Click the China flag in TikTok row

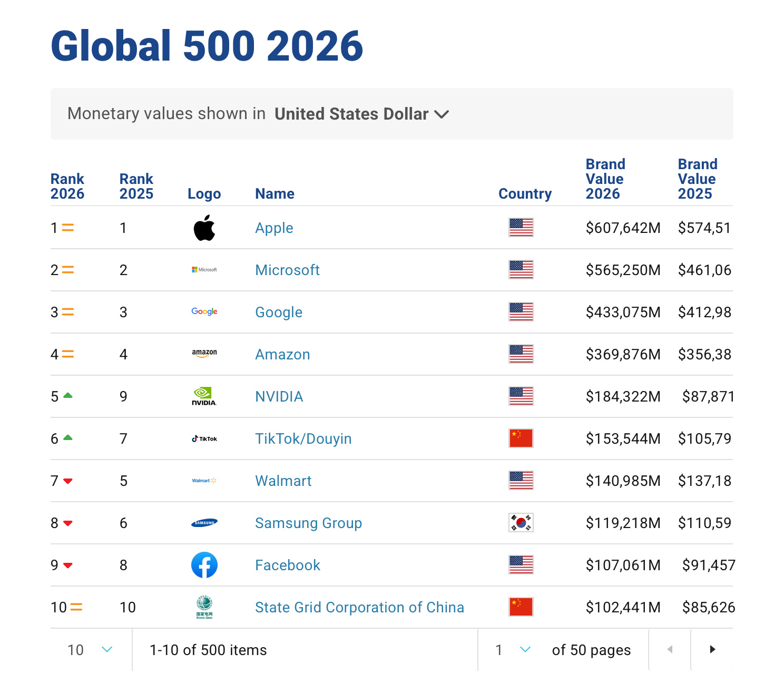[521, 438]
